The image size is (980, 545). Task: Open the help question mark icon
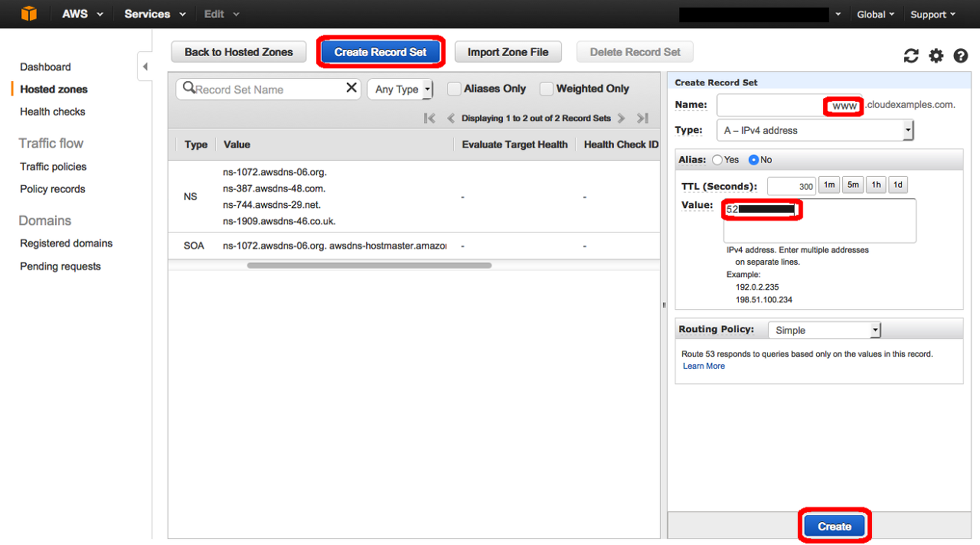point(961,56)
